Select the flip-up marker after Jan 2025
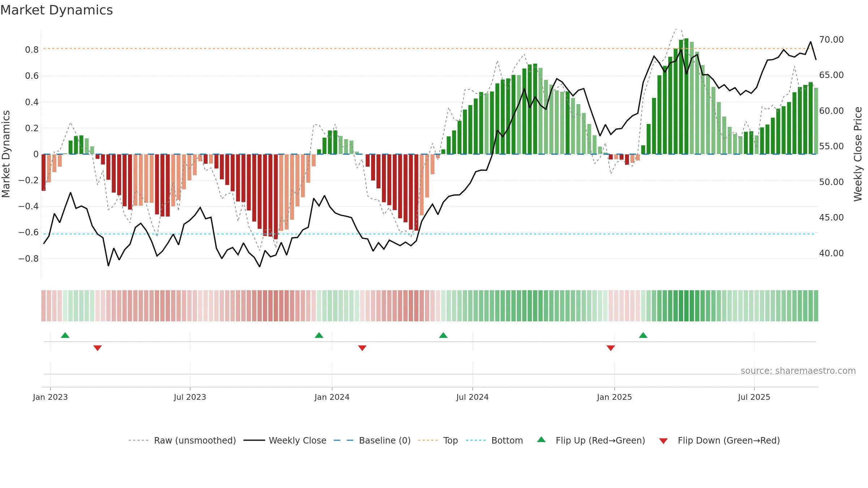 point(643,335)
